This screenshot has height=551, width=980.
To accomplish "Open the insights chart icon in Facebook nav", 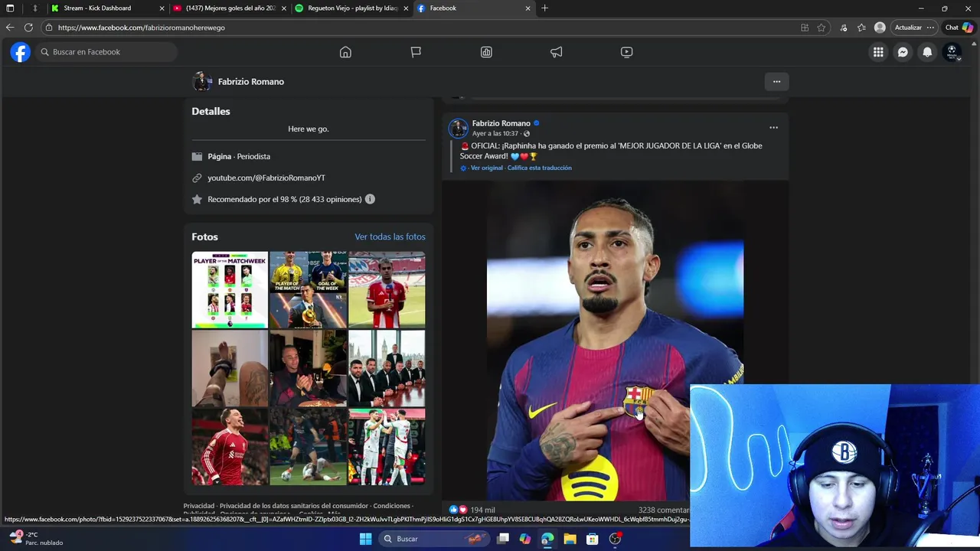I will (x=486, y=52).
